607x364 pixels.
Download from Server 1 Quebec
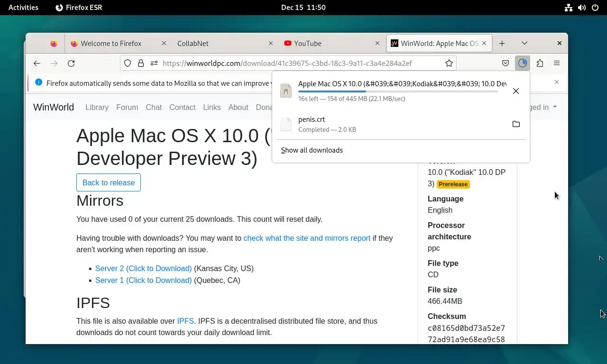point(143,280)
